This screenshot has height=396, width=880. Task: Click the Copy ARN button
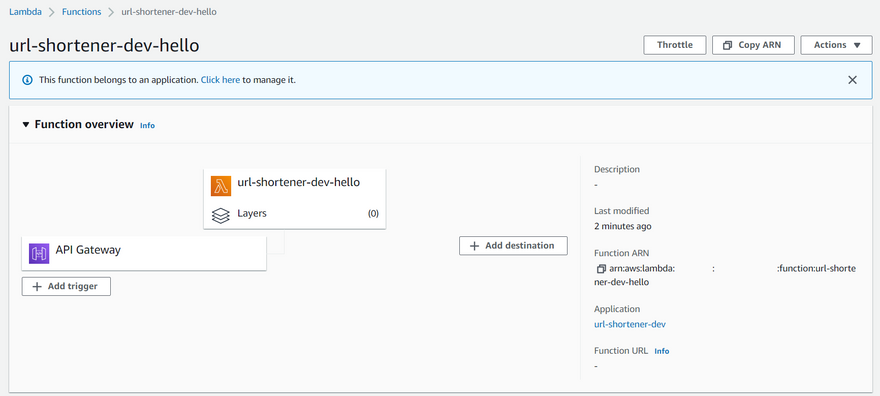click(x=753, y=45)
